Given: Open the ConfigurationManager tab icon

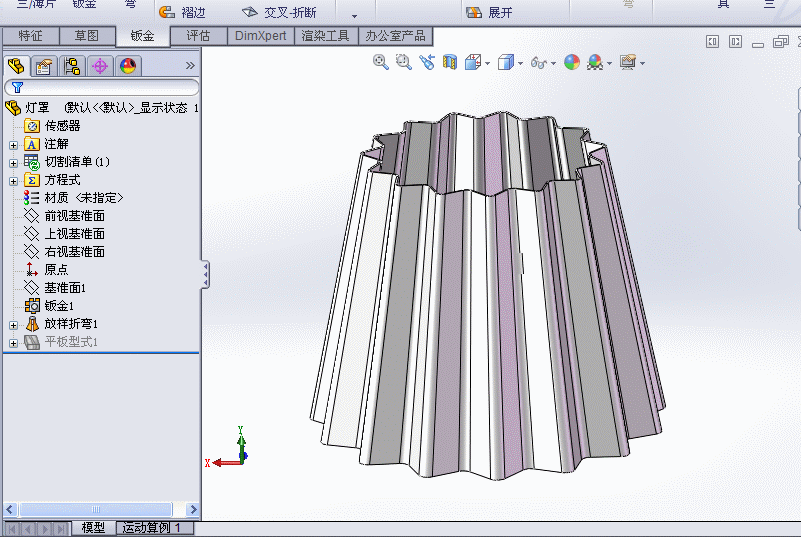Looking at the screenshot, I should coord(72,66).
